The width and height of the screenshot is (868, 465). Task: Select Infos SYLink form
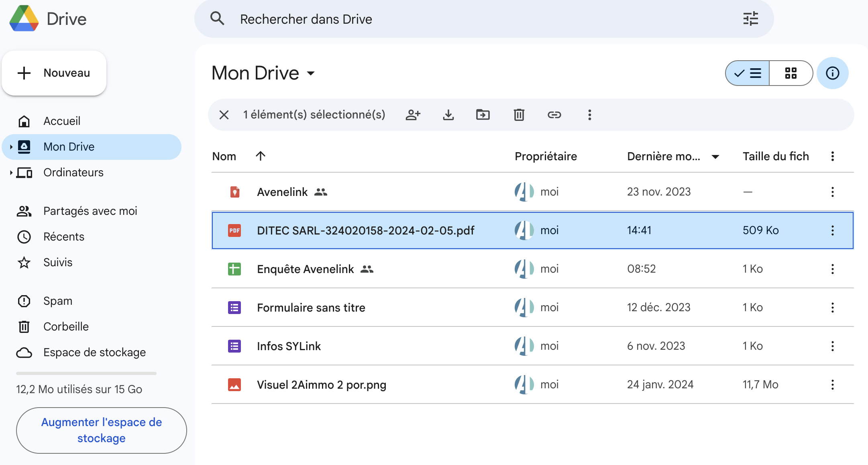(x=532, y=346)
